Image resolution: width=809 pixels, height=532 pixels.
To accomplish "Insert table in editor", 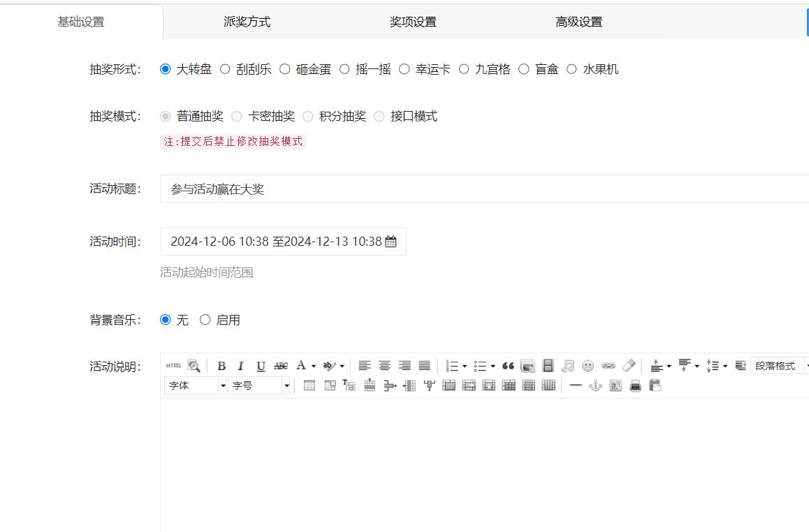I will [x=309, y=385].
